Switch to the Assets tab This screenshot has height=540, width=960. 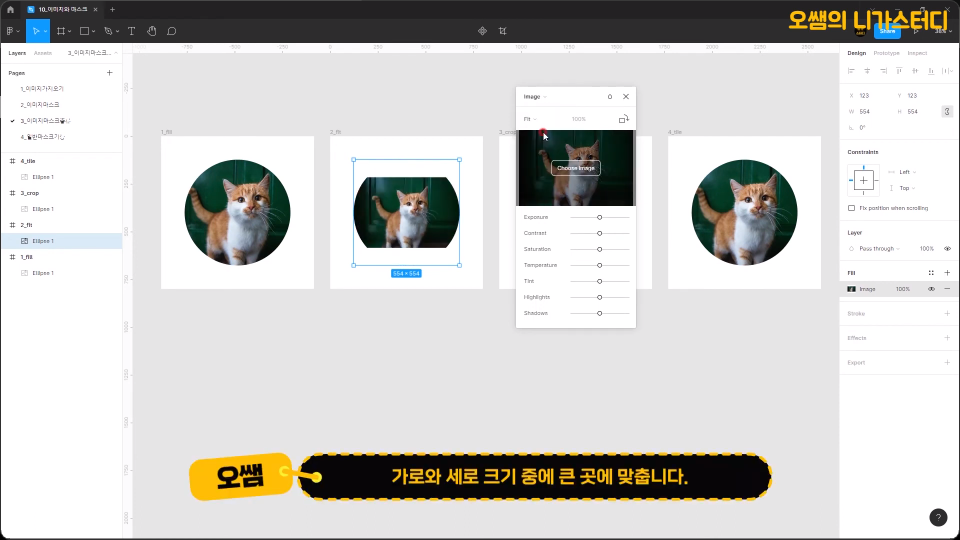click(x=43, y=53)
